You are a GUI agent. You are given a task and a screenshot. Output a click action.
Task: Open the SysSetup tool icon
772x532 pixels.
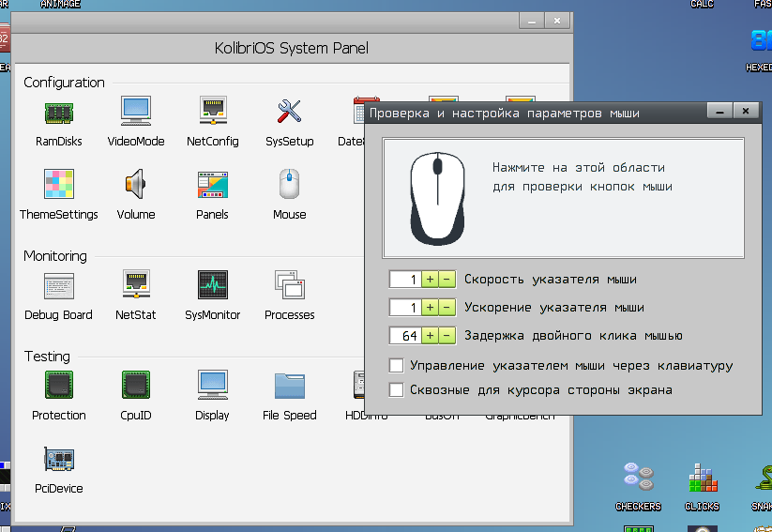[289, 113]
